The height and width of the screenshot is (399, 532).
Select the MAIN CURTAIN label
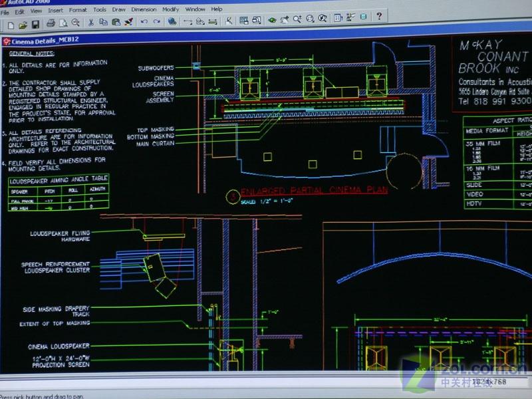[x=156, y=144]
